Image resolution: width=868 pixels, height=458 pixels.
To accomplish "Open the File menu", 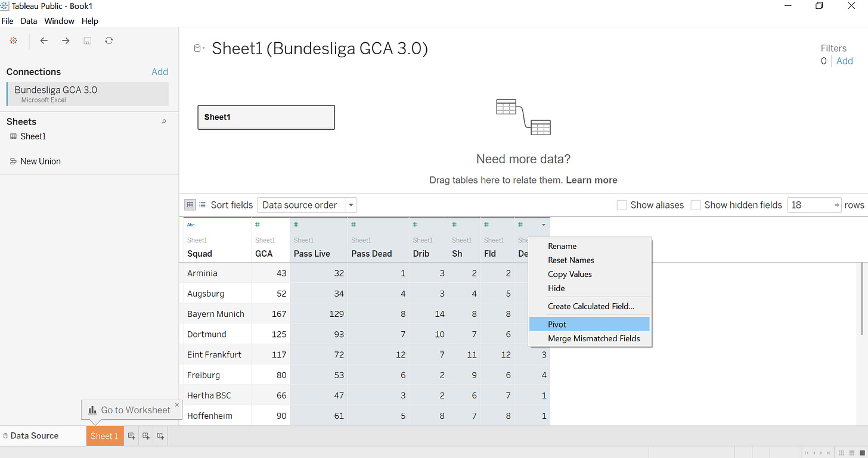I will (7, 21).
